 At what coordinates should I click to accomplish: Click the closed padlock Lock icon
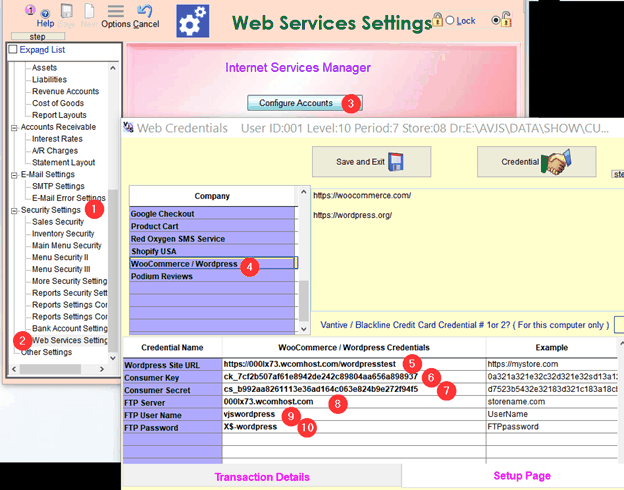438,20
